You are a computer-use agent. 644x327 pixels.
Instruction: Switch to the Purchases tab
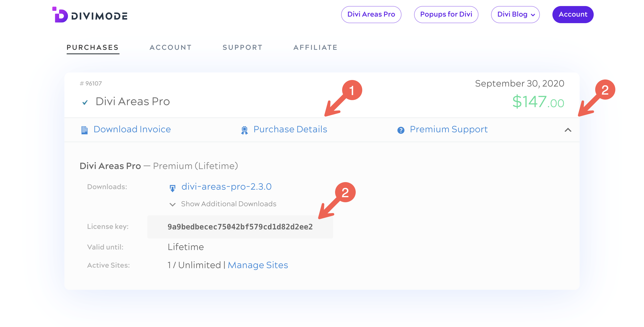coord(93,47)
